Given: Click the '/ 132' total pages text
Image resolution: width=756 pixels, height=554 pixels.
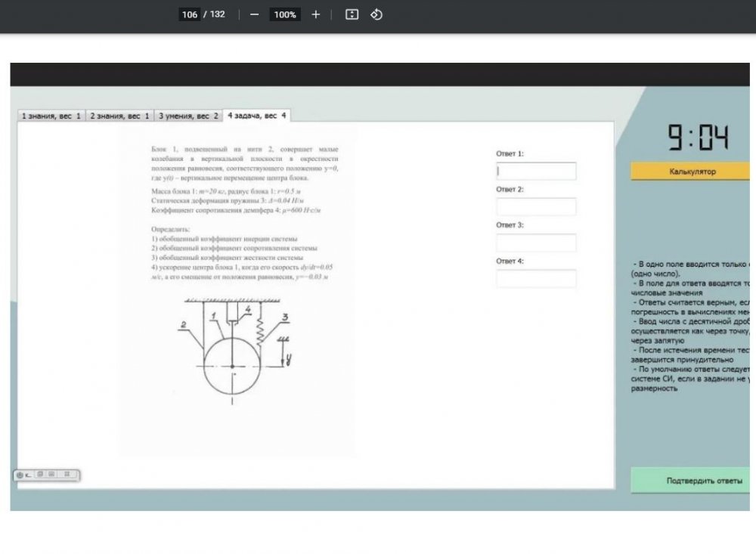Looking at the screenshot, I should pos(214,14).
